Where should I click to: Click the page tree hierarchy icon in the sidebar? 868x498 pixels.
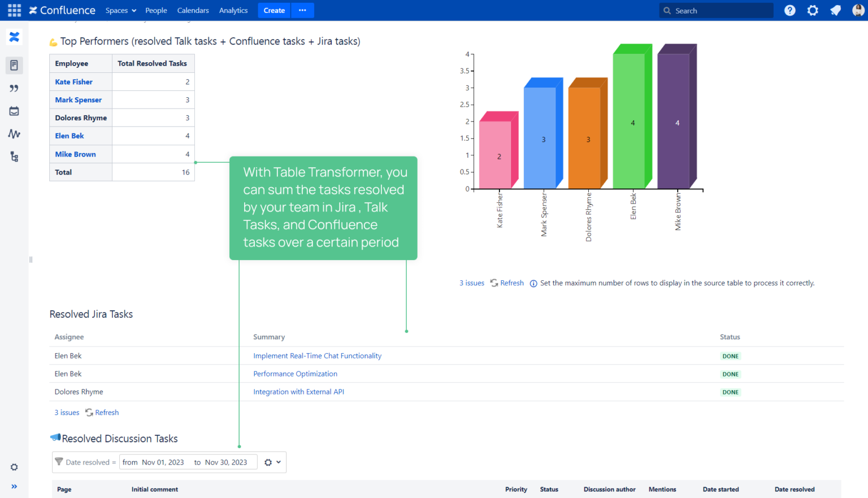[14, 157]
